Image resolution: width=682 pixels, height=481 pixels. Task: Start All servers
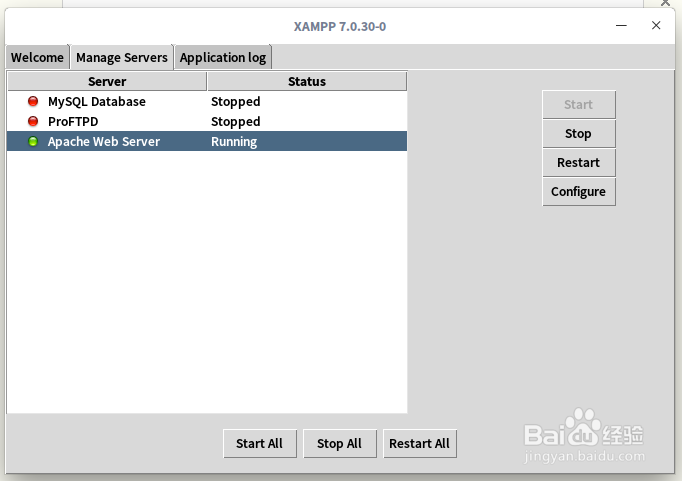pos(260,444)
